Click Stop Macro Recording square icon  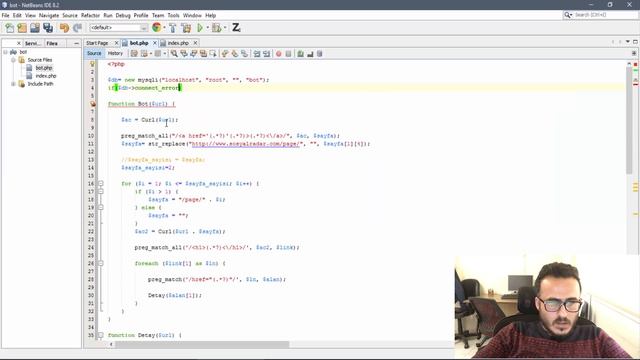[x=289, y=53]
